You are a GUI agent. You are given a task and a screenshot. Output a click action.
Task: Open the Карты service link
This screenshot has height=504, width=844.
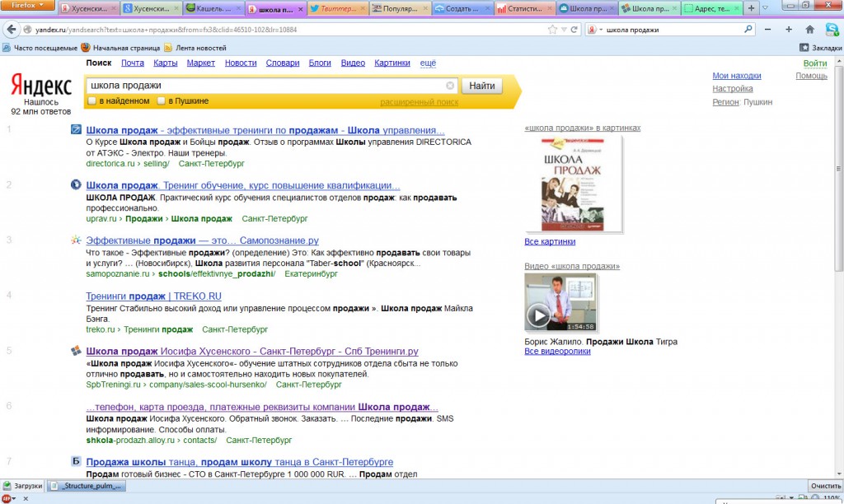tap(165, 63)
